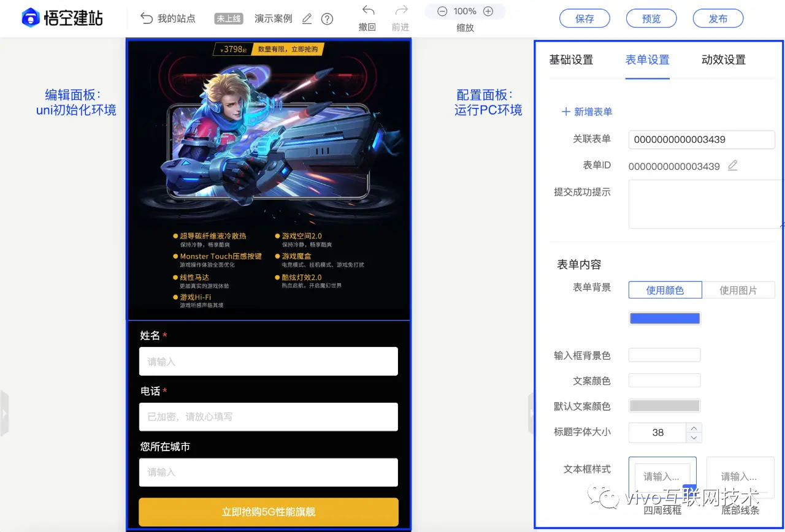Edit 表单ID using the pencil icon
Viewport: 785px width, 532px height.
pyautogui.click(x=732, y=165)
